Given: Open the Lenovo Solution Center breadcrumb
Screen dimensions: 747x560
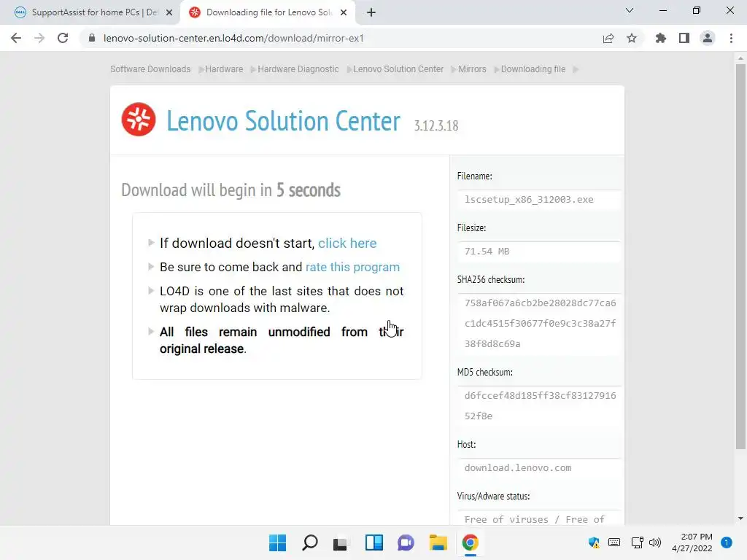Looking at the screenshot, I should pos(398,69).
